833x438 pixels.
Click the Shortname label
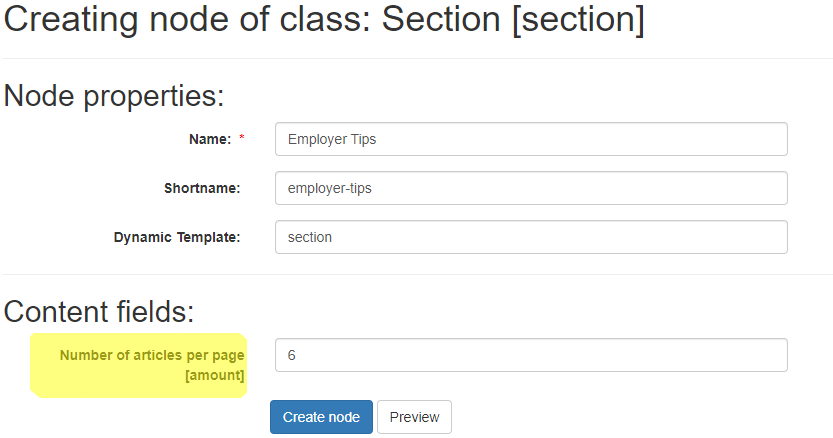[x=202, y=188]
